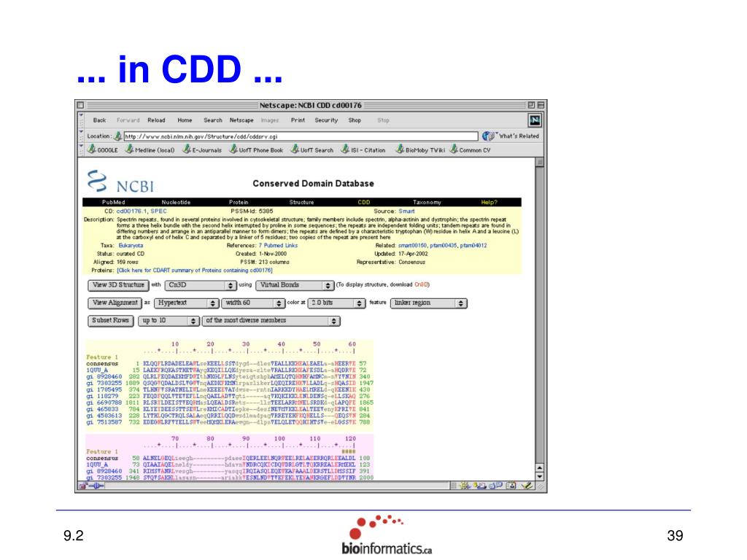The image size is (747, 560).
Task: Open the UofT Phone Book bookmark
Action: tap(256, 150)
